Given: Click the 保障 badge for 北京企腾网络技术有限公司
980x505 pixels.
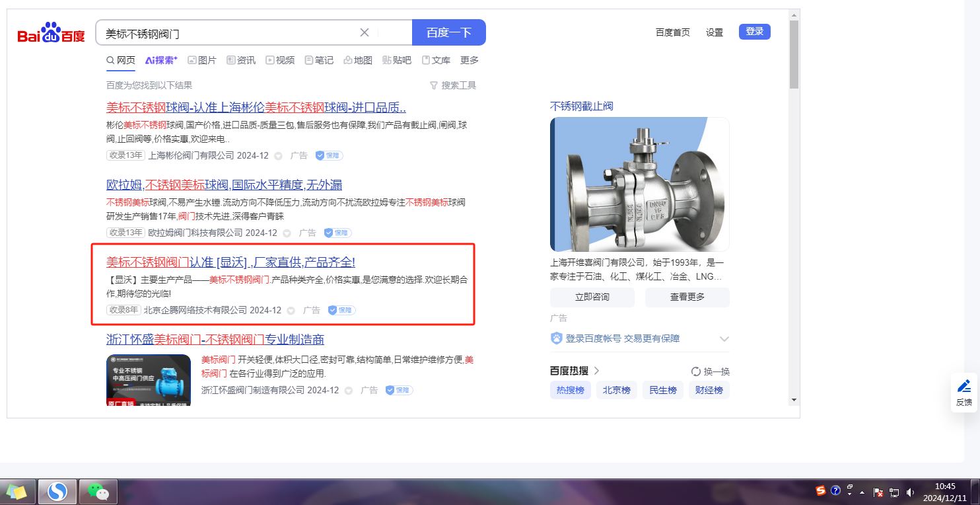Looking at the screenshot, I should [x=341, y=310].
